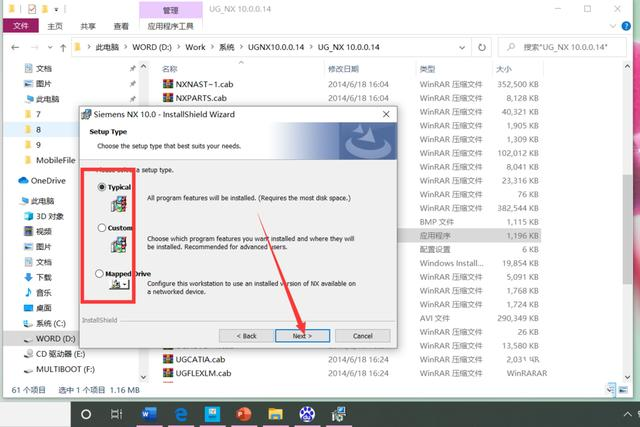Open Task View on taskbar
Image resolution: width=640 pixels, height=427 pixels.
click(x=116, y=414)
